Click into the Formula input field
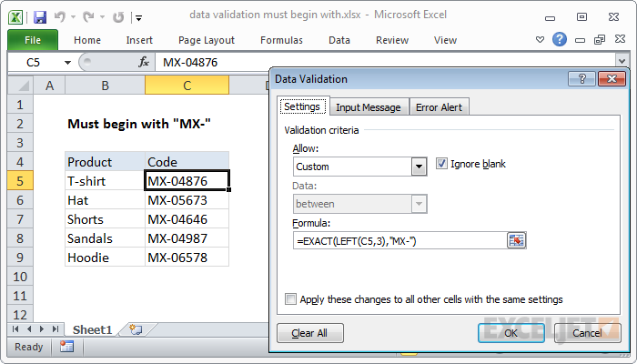The width and height of the screenshot is (637, 364). click(400, 240)
